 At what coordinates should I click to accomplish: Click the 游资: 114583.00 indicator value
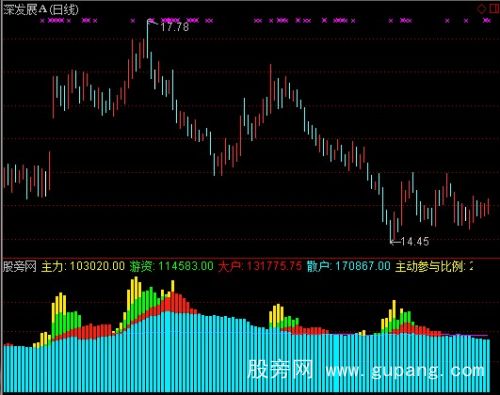pos(171,266)
